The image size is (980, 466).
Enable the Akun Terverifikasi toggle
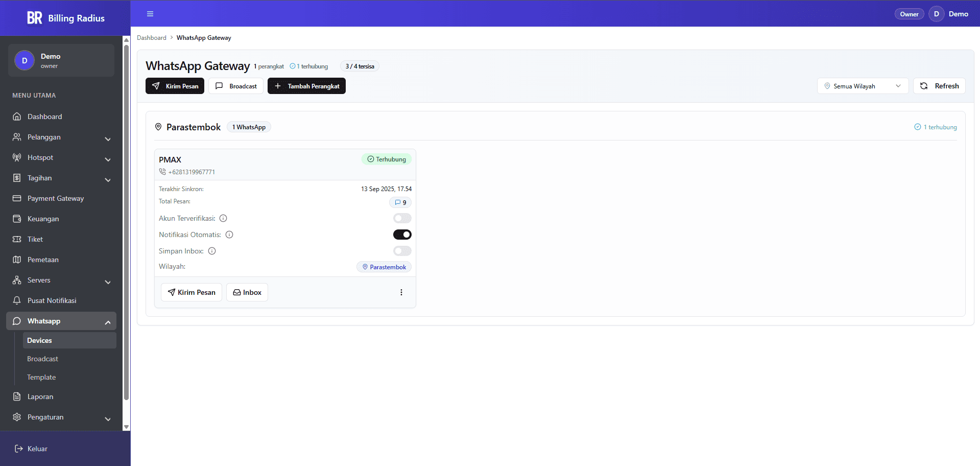coord(402,218)
